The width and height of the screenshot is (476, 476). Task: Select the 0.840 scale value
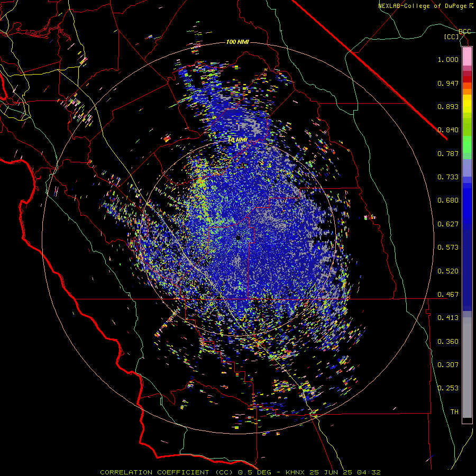coord(448,130)
